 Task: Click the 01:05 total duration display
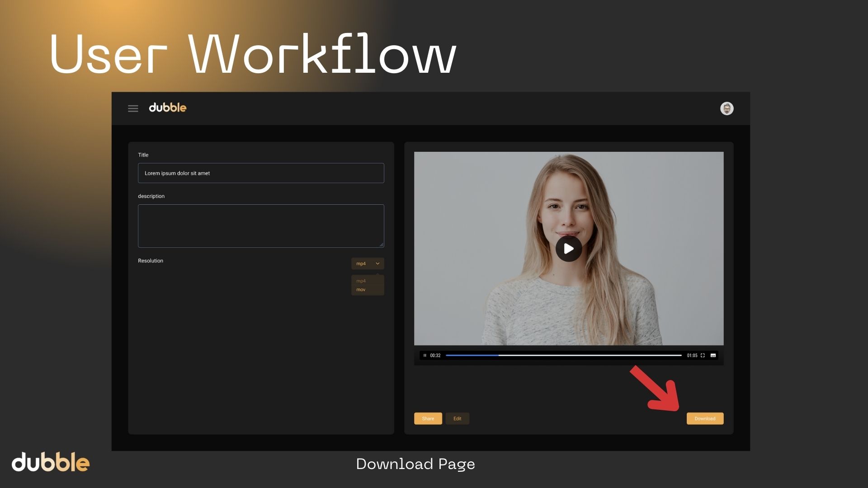pyautogui.click(x=692, y=356)
